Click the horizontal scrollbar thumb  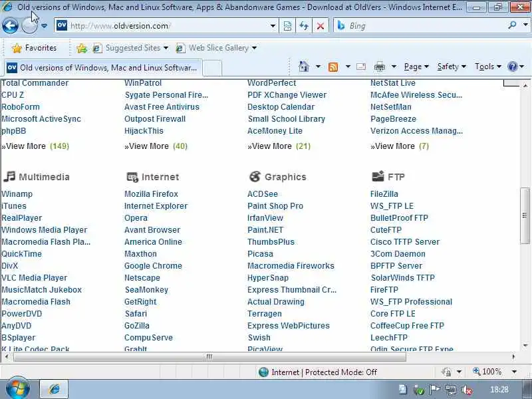pos(209,356)
